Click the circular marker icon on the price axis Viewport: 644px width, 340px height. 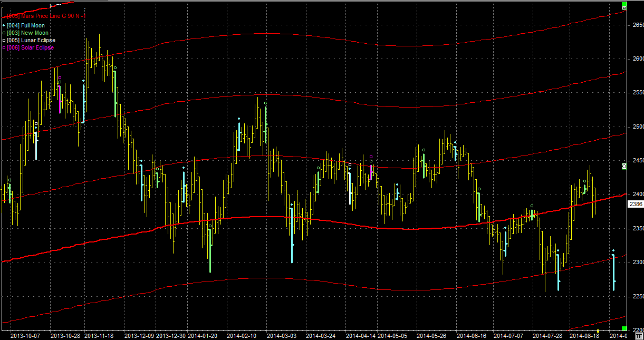624,166
